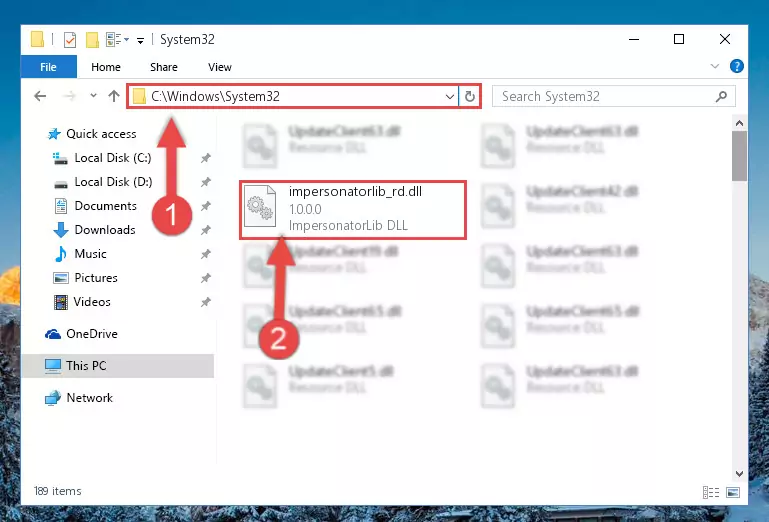769x522 pixels.
Task: Click the vertical scrollbar thumb
Action: 740,156
